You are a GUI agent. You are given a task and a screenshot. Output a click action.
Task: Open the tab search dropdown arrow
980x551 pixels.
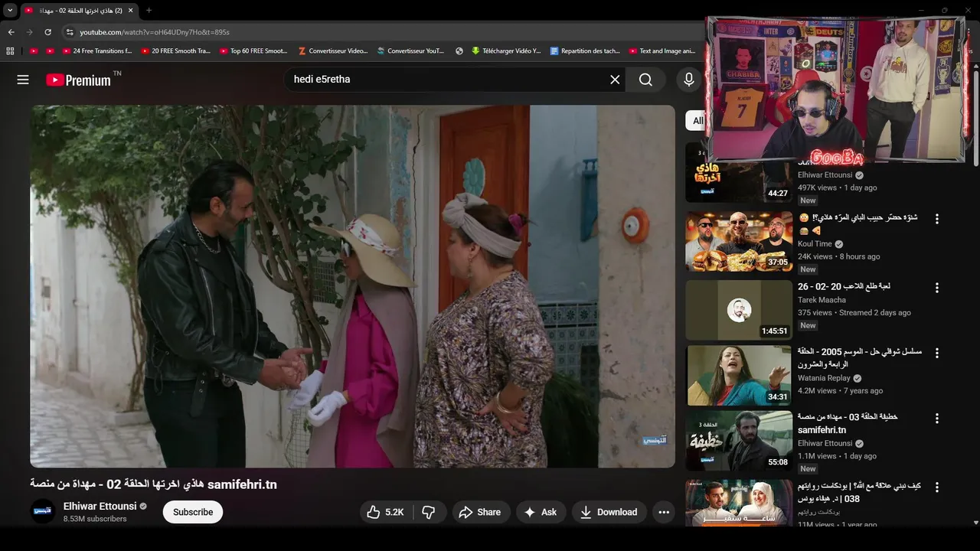[x=10, y=10]
